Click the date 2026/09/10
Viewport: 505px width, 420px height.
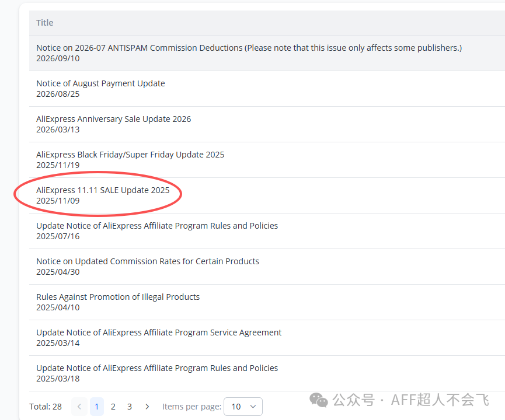pyautogui.click(x=58, y=58)
